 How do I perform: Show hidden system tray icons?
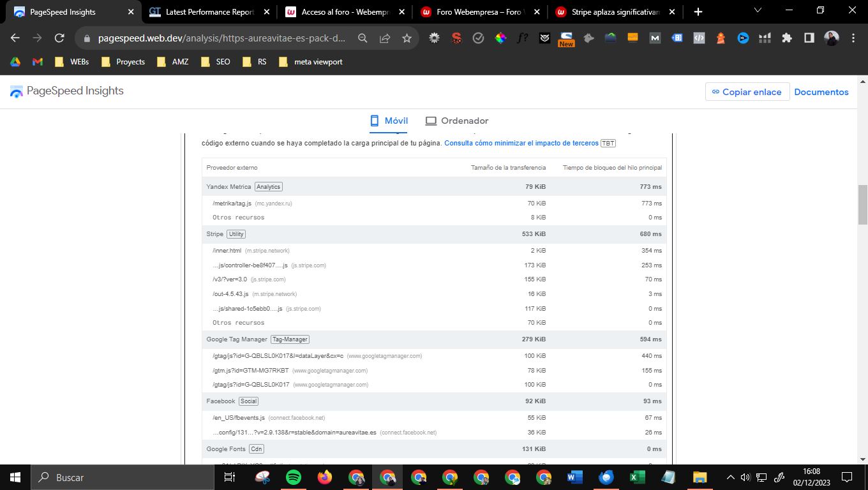(731, 477)
